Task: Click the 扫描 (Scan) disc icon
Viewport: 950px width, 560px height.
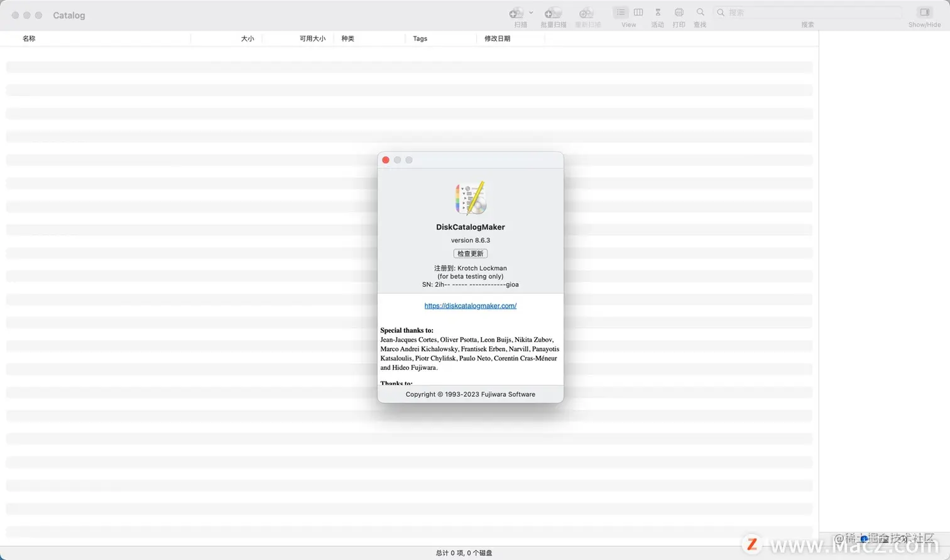Action: tap(516, 13)
